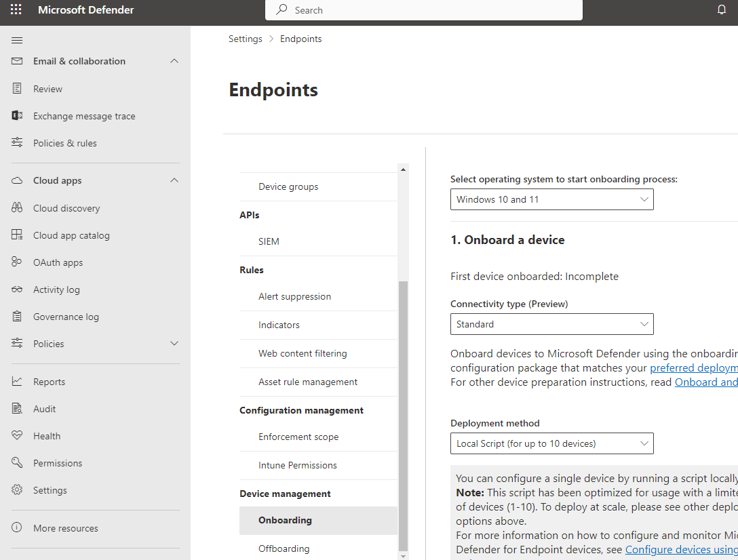The width and height of the screenshot is (738, 560).
Task: Open the Connectivity type dropdown
Action: coord(551,324)
